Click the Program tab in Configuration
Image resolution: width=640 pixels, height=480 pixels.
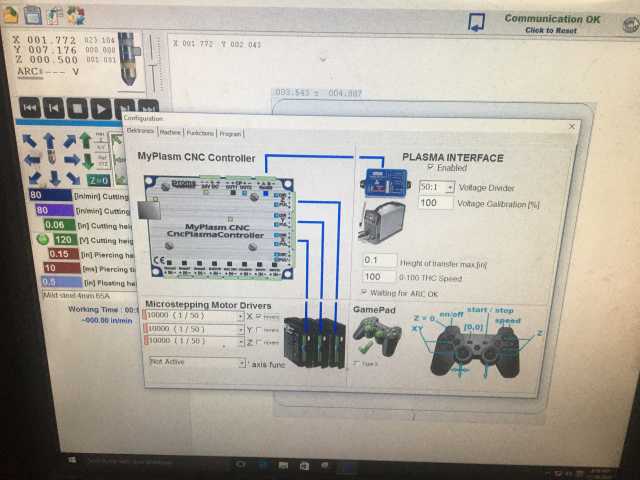pyautogui.click(x=230, y=132)
